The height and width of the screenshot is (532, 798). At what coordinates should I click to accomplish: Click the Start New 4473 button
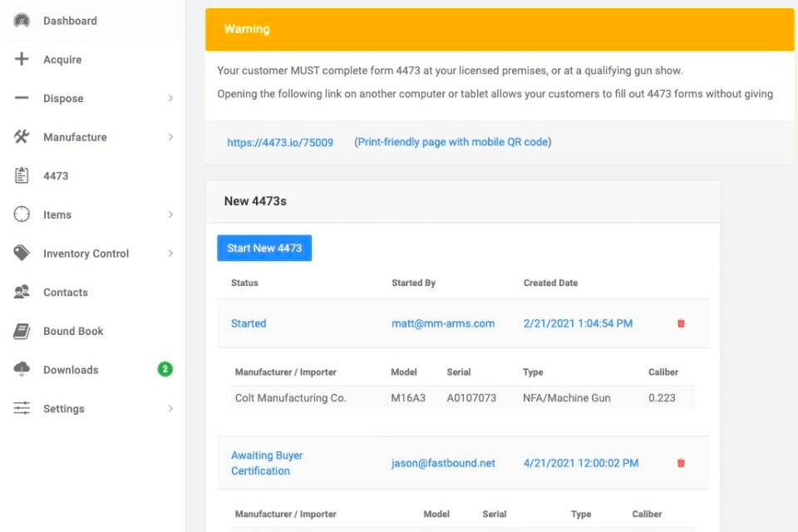pos(264,248)
